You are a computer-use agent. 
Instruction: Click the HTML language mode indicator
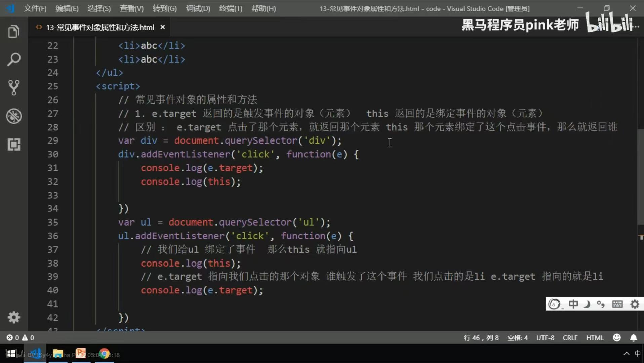pos(595,337)
